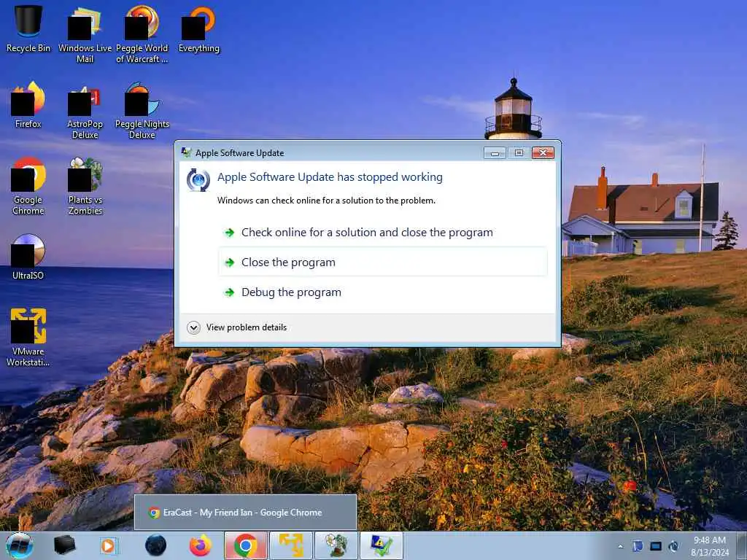Click the monitor display tray icon
747x560 pixels.
click(x=656, y=546)
